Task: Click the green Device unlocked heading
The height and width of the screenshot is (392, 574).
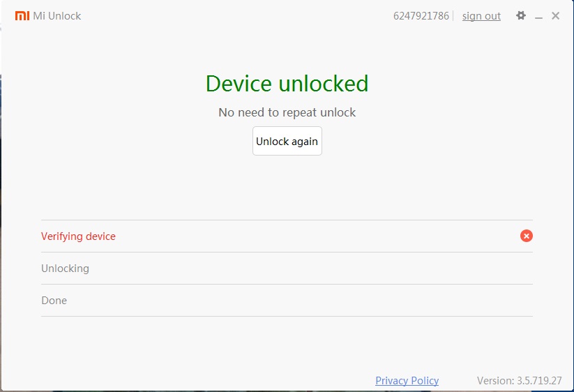Action: coord(287,84)
